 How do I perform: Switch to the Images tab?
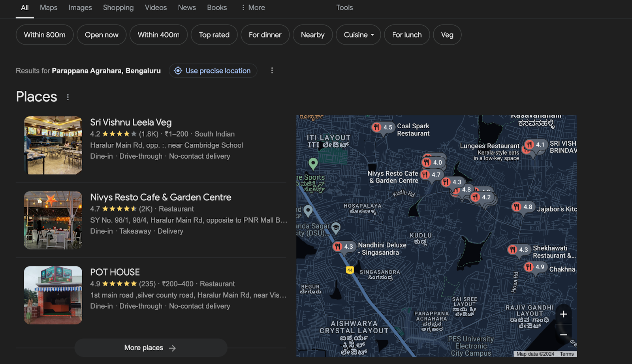[80, 8]
